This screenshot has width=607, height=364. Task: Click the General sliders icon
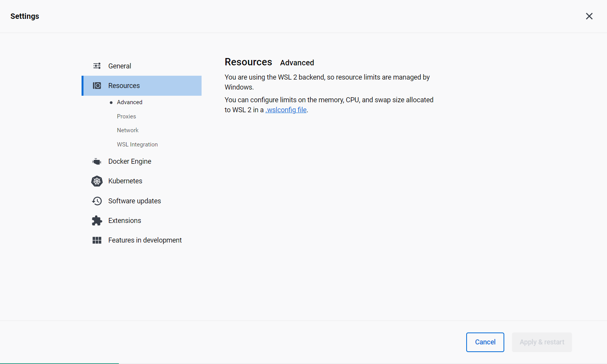[x=97, y=66]
